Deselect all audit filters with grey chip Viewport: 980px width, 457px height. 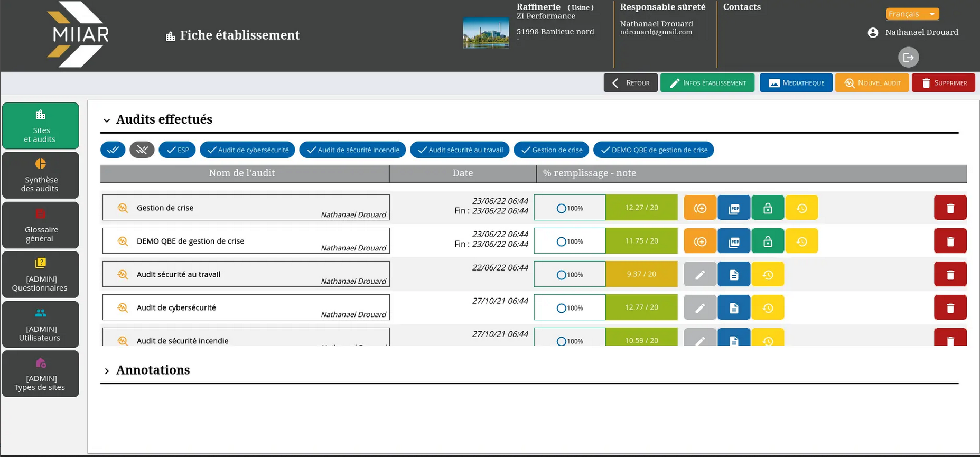coord(142,150)
